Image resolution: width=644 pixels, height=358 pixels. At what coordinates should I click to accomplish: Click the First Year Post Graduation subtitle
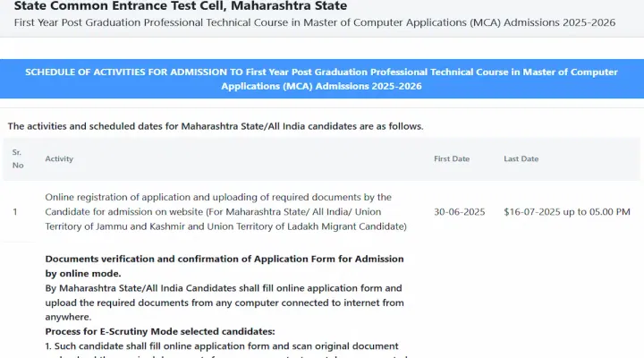(x=314, y=22)
